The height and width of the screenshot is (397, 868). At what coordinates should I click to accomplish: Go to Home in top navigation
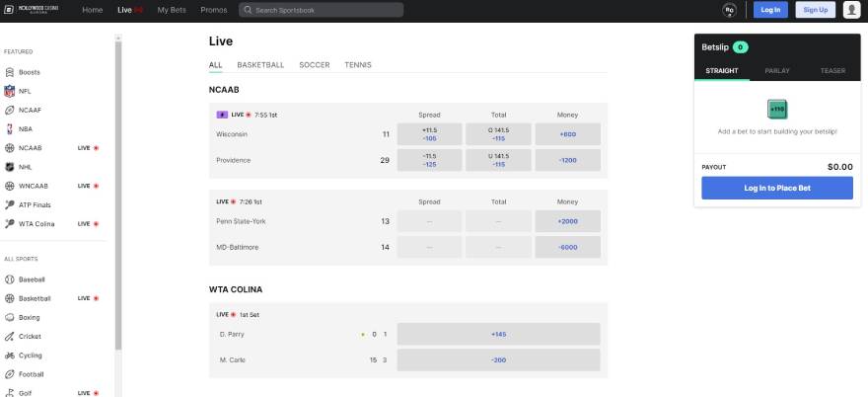pos(93,10)
